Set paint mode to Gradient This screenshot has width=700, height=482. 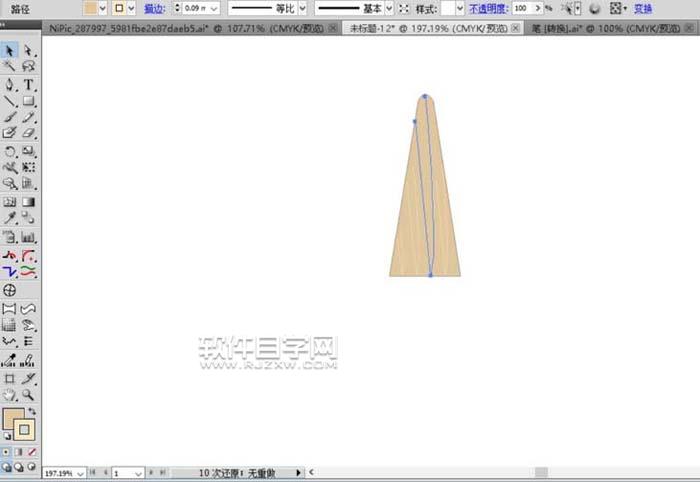pyautogui.click(x=18, y=452)
